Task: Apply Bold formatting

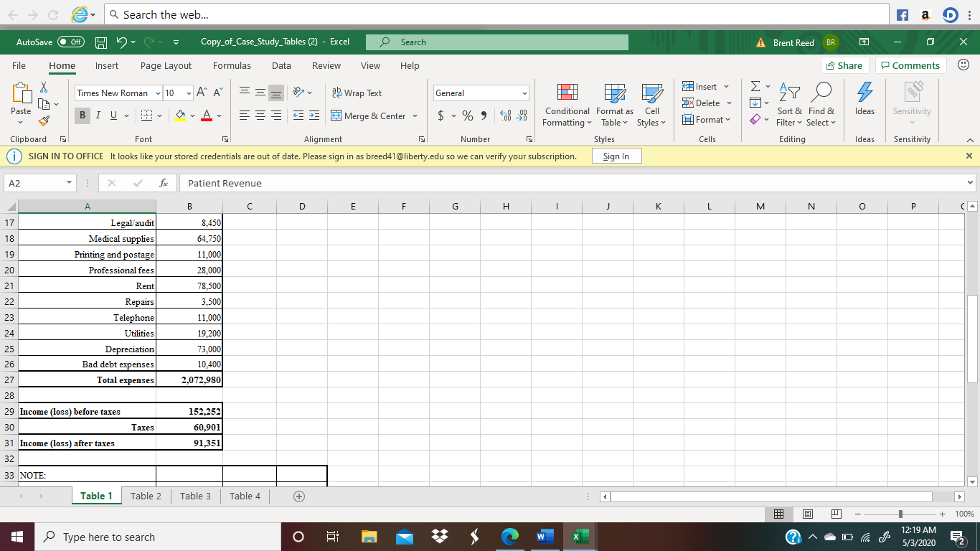Action: tap(82, 115)
